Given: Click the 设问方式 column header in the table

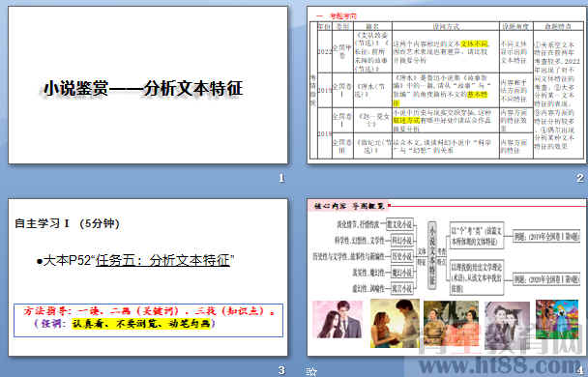Looking at the screenshot, I should tap(446, 26).
